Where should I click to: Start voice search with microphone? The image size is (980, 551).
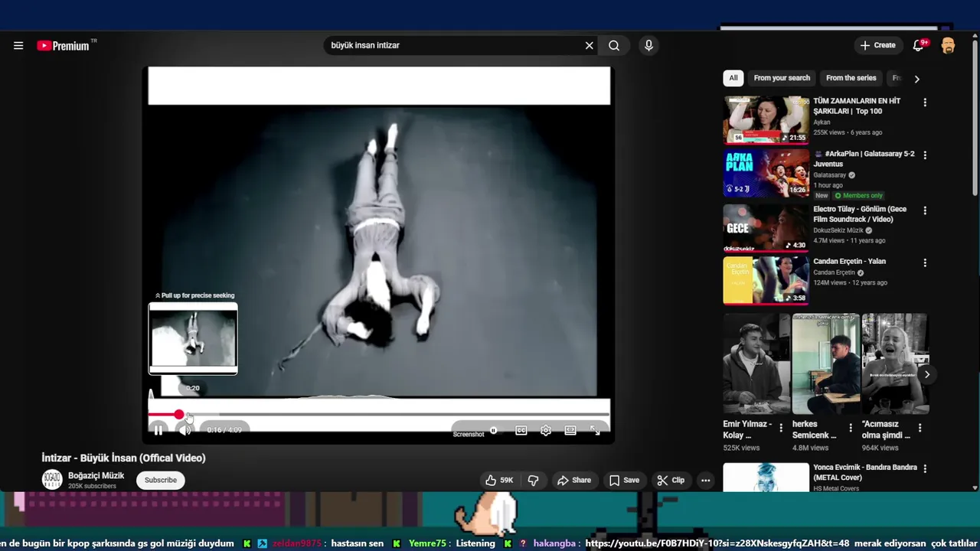tap(648, 45)
